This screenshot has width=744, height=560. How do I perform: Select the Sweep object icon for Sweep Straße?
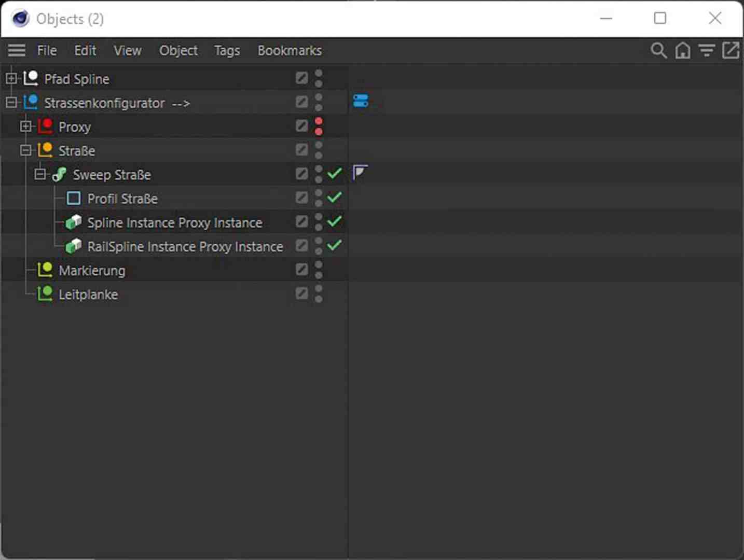point(59,174)
